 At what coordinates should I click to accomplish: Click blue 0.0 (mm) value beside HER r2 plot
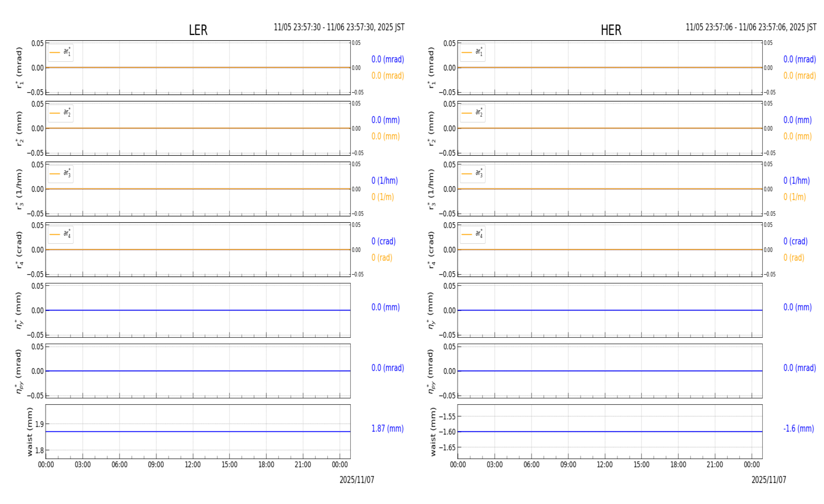(x=798, y=120)
